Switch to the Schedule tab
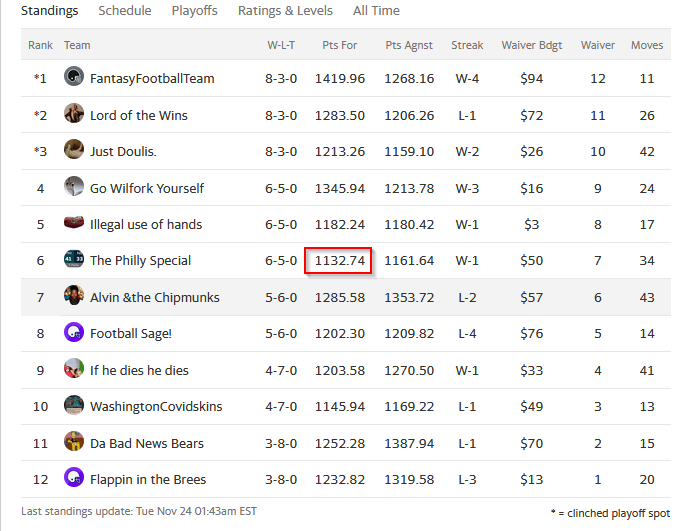The image size is (679, 531). click(125, 11)
